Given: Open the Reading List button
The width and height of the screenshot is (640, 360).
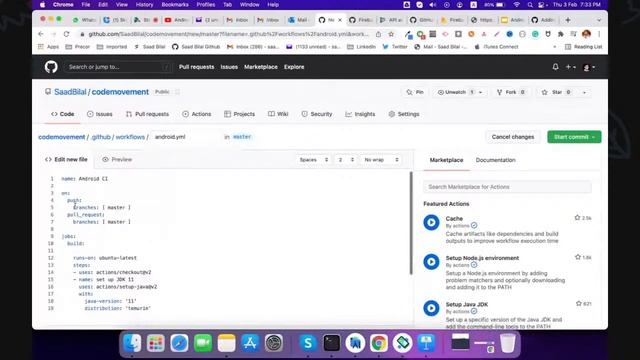Looking at the screenshot, I should [583, 47].
